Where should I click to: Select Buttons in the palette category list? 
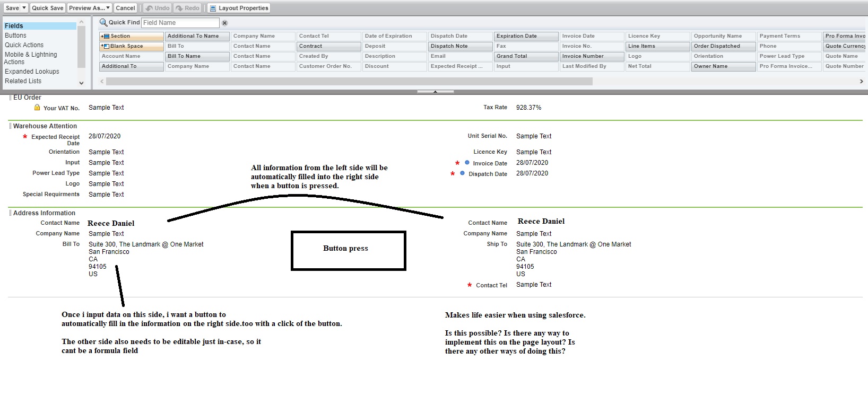coord(15,36)
